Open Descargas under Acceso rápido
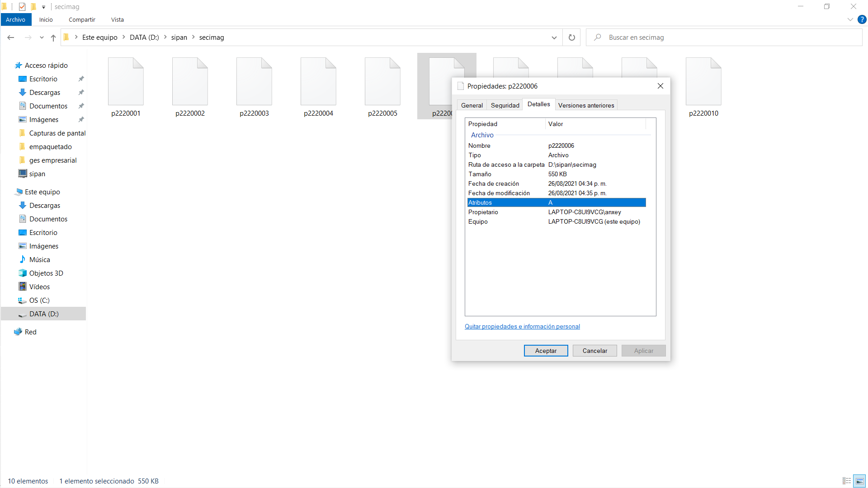The height and width of the screenshot is (488, 868). click(x=44, y=93)
